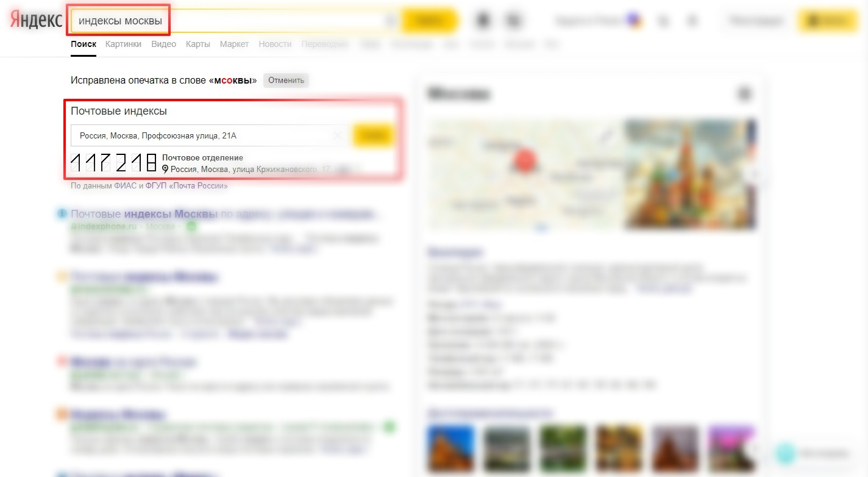This screenshot has height=477, width=868.
Task: Open the Видео tab
Action: 164,44
